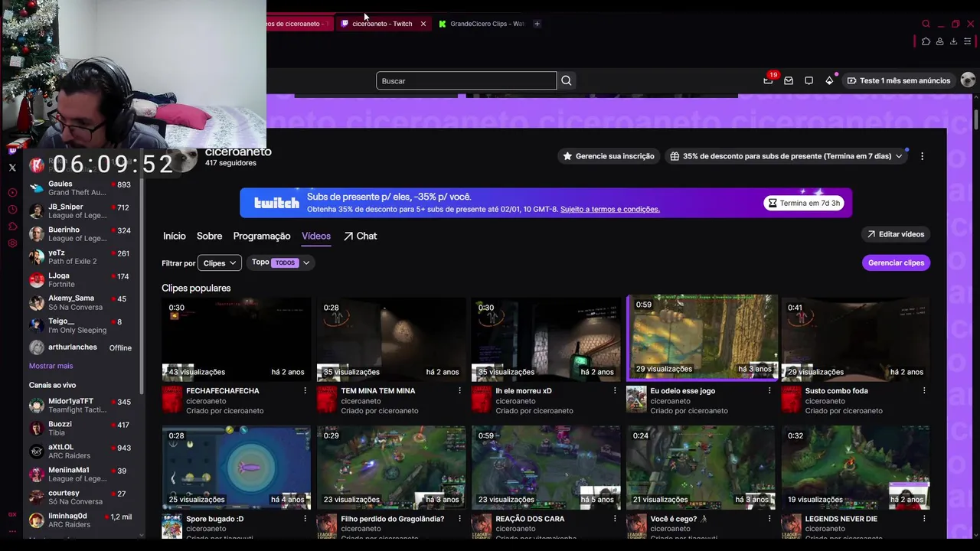
Task: Open Buerinho channel in sidebar
Action: point(82,234)
